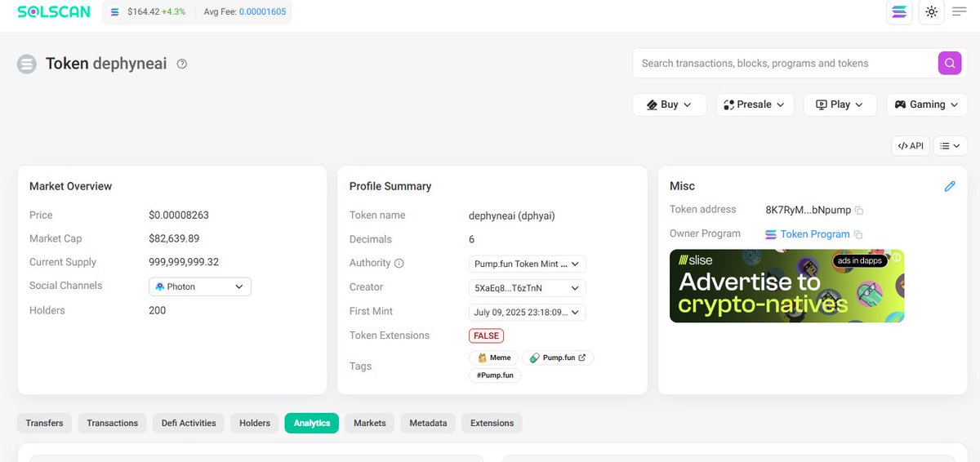Click the FALSE token extensions badge

(486, 335)
